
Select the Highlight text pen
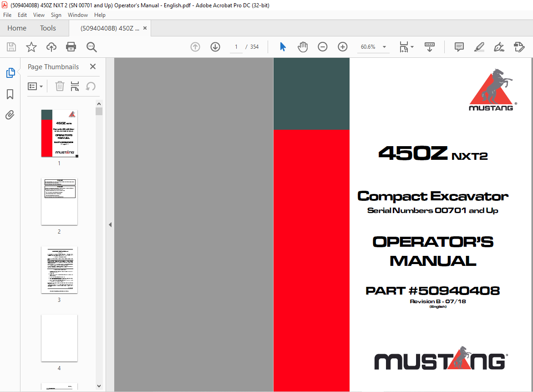click(479, 47)
